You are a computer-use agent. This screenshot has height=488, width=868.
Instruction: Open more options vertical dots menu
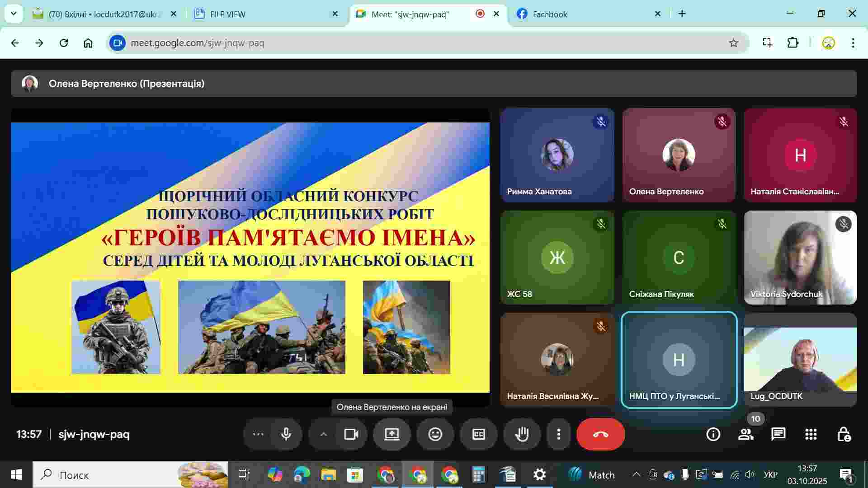click(559, 434)
